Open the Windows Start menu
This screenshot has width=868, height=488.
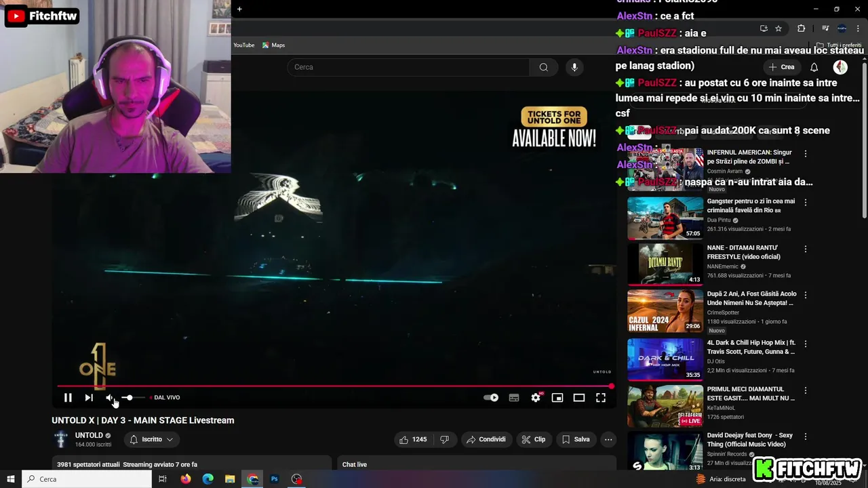(11, 479)
